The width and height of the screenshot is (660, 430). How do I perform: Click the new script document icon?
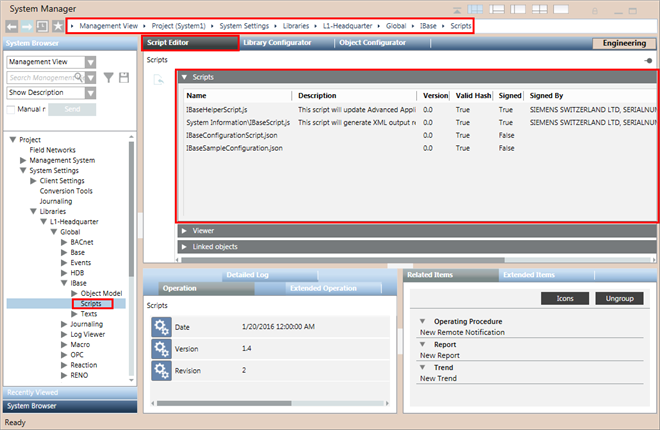[x=160, y=79]
